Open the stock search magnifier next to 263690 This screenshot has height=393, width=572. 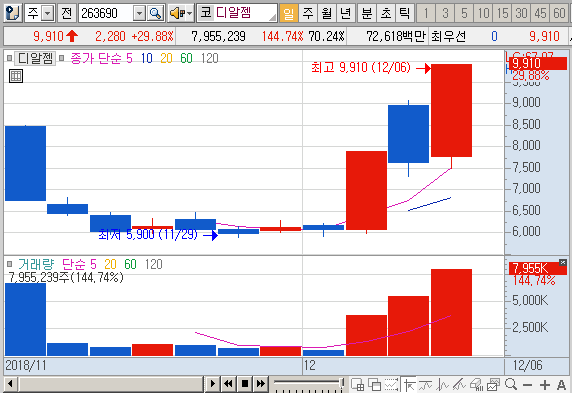point(155,14)
